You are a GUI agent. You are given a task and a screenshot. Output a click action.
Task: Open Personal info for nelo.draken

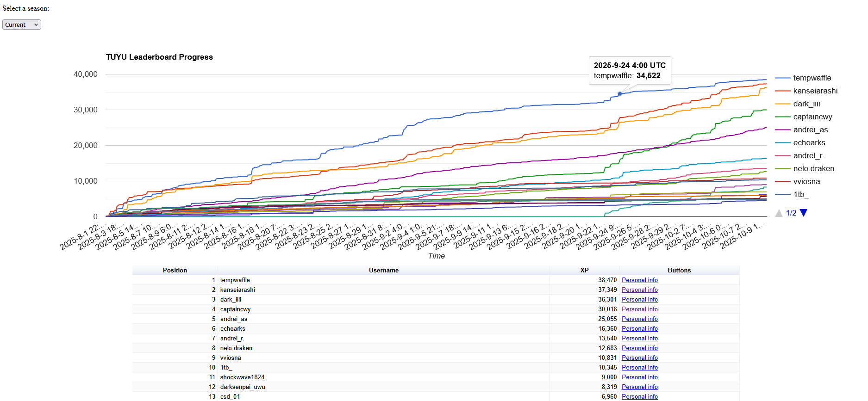pyautogui.click(x=640, y=348)
